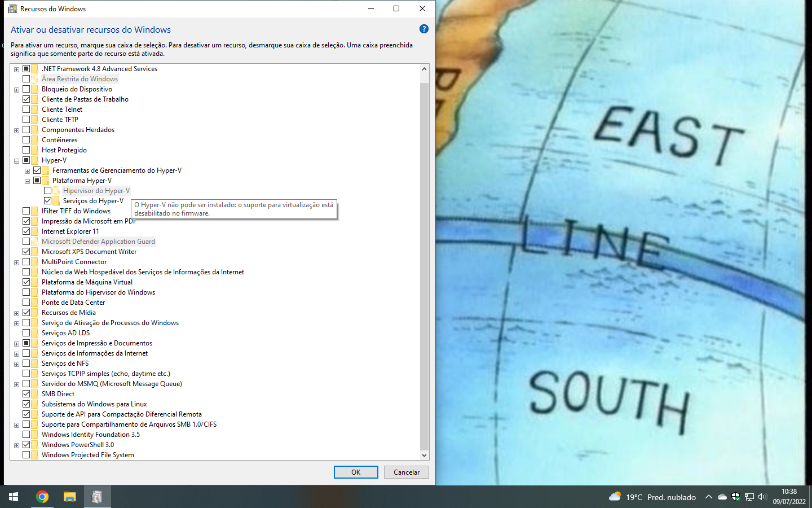
Task: Select the IFilter TIFF do Windows row
Action: pos(76,211)
